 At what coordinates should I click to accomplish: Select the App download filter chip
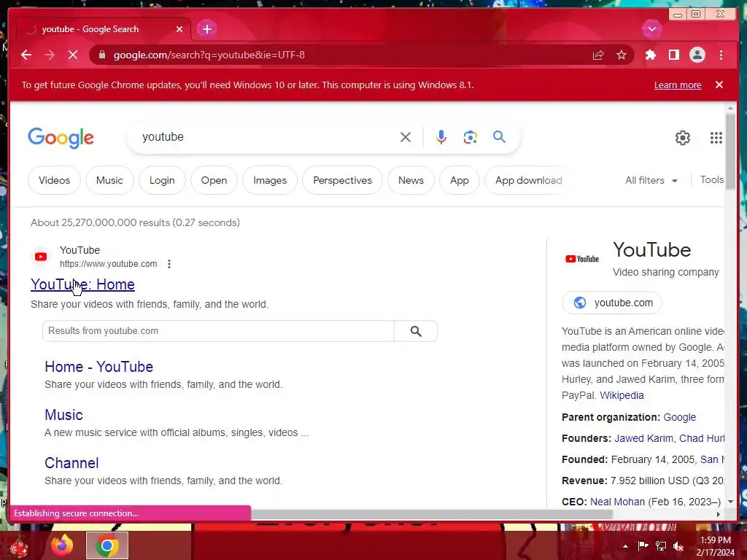click(528, 181)
